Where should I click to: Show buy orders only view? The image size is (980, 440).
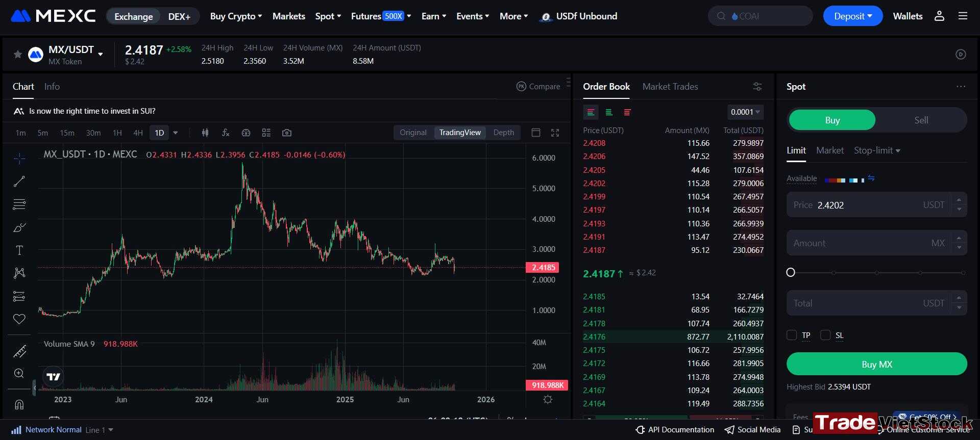coord(609,112)
